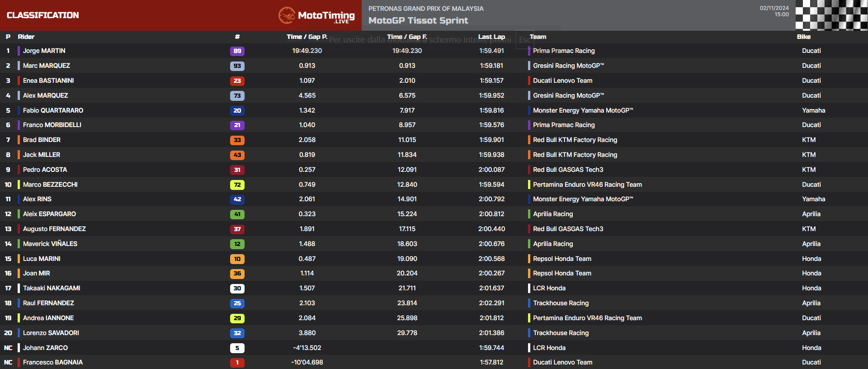Click Alex Rins' number 42 badge
This screenshot has height=369, width=868.
tap(237, 199)
